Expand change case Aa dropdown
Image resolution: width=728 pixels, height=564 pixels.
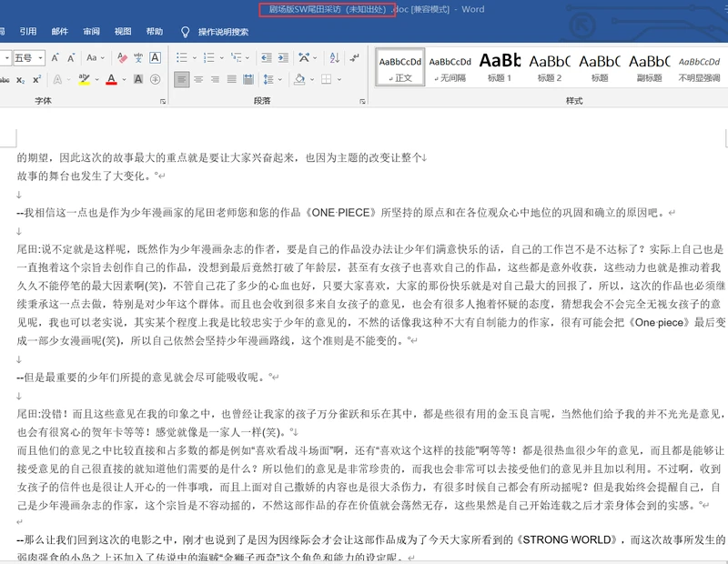(103, 58)
